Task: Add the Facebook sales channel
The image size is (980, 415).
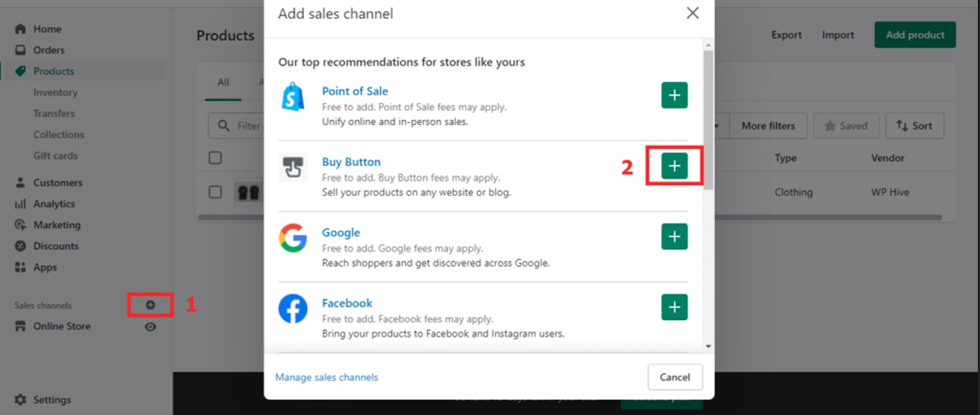Action: (674, 307)
